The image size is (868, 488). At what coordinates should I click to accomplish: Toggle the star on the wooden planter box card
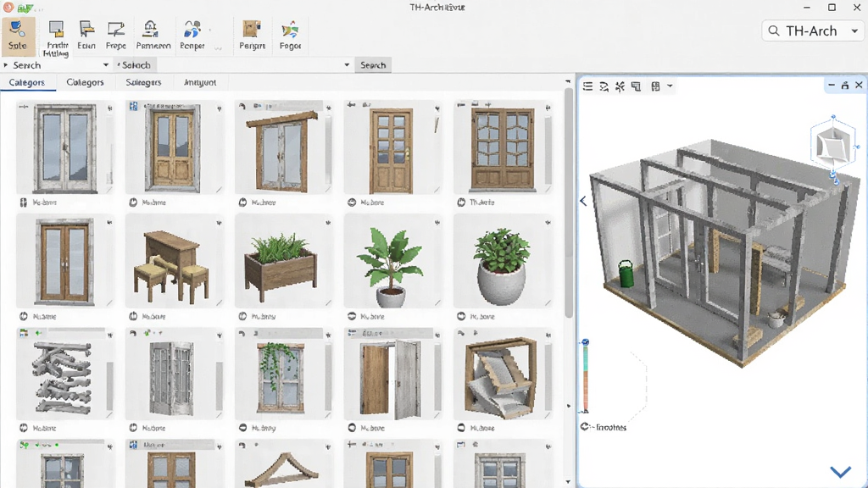tap(328, 223)
